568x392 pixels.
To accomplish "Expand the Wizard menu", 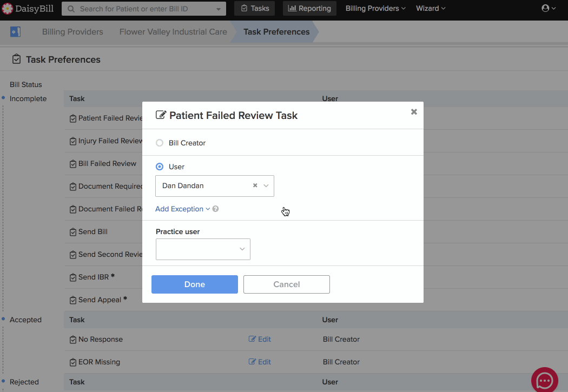I will pyautogui.click(x=431, y=8).
